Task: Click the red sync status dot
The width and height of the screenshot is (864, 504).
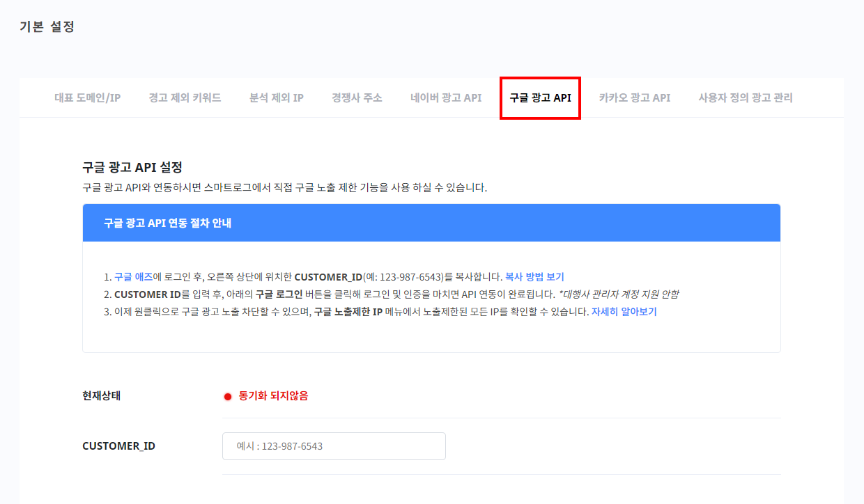Action: click(227, 395)
